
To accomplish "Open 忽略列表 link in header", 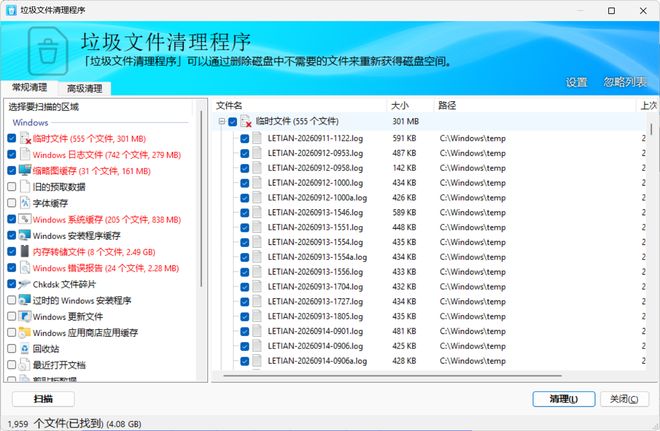I will click(625, 82).
